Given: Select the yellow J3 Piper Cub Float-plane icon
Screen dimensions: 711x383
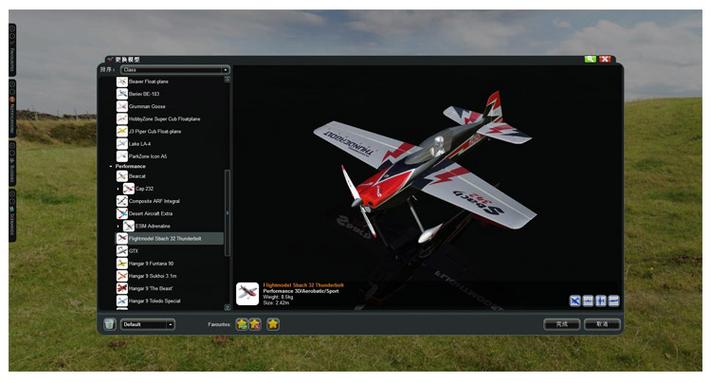Looking at the screenshot, I should point(122,131).
